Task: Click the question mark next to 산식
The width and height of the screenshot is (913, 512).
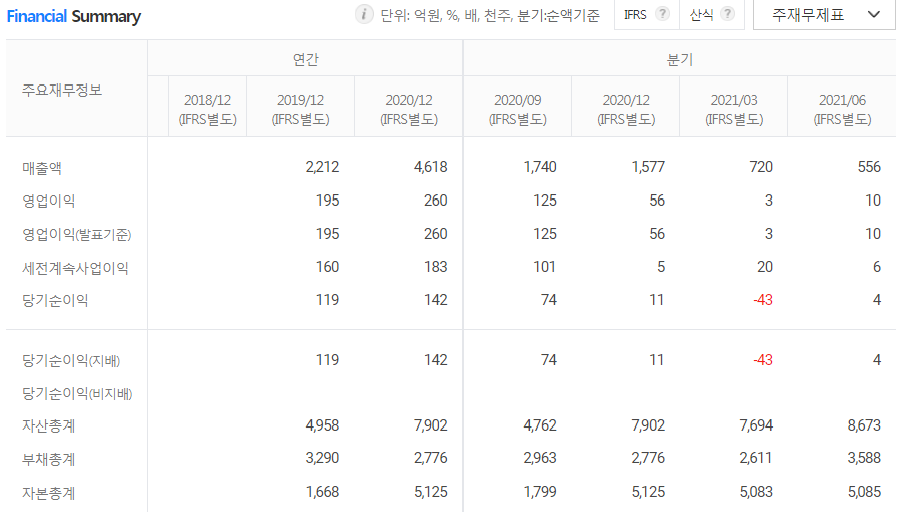Action: 727,14
